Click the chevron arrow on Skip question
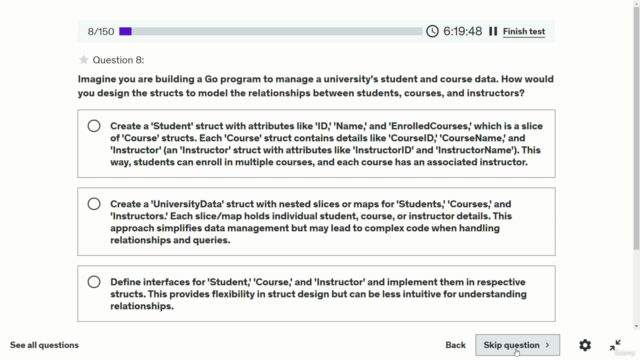This screenshot has height=360, width=640. coord(547,345)
